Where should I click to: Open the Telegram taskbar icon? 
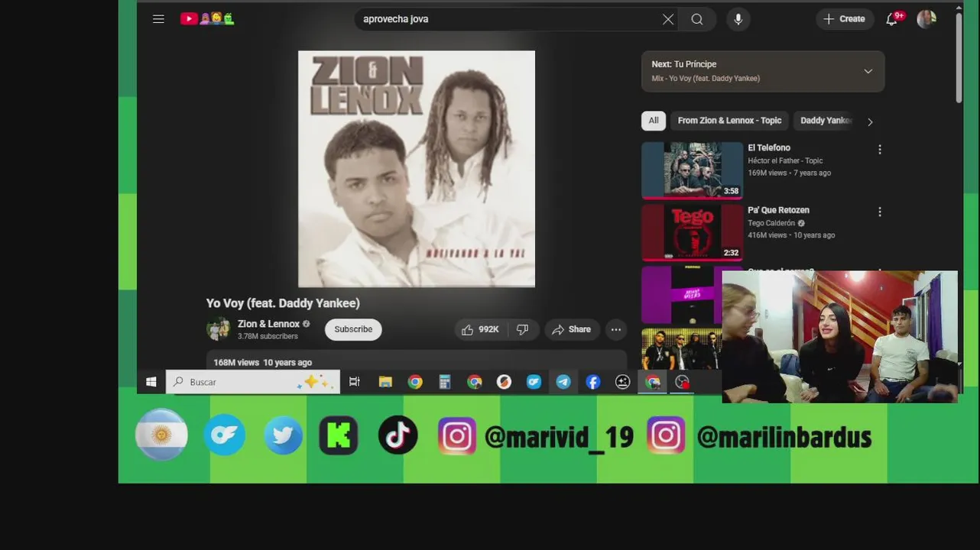[563, 382]
